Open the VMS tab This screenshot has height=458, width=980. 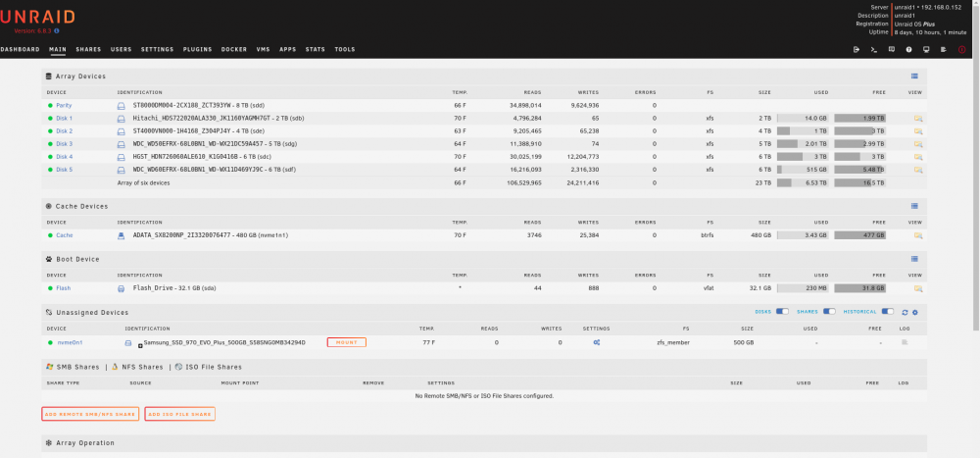click(263, 49)
